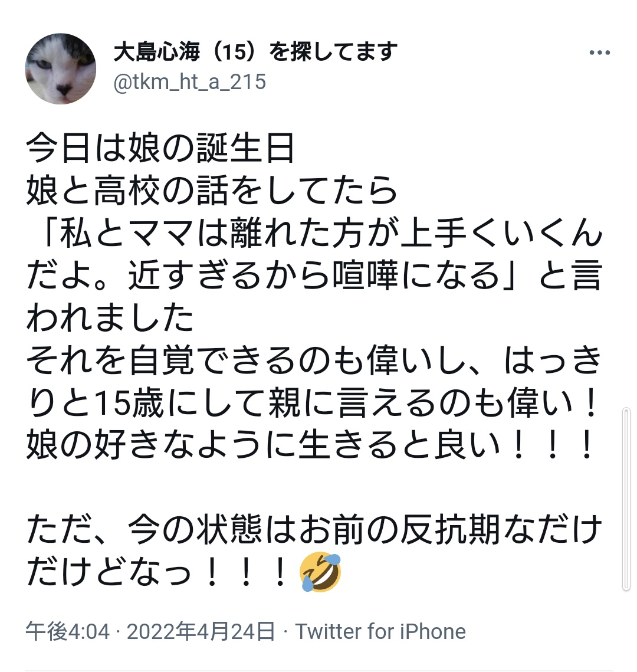Open profile via display name 大島心海（15）を探してます
This screenshot has height=672, width=637.
255,52
